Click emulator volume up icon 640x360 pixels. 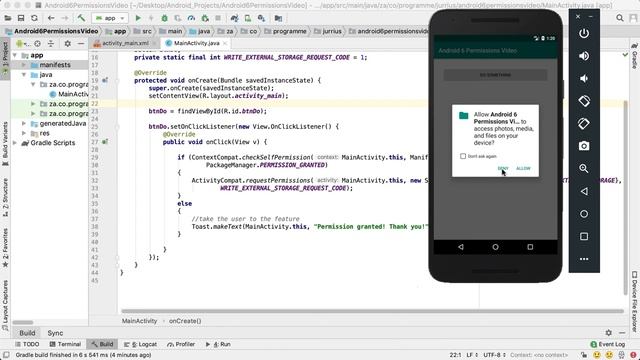pyautogui.click(x=584, y=56)
